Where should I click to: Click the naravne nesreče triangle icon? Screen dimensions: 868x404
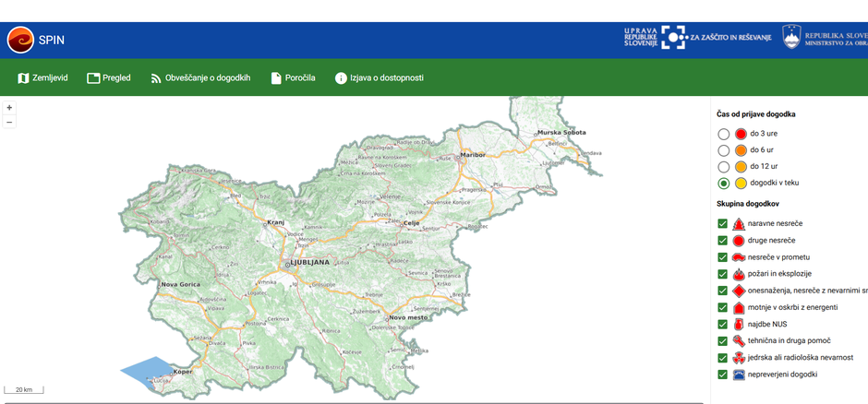point(739,224)
